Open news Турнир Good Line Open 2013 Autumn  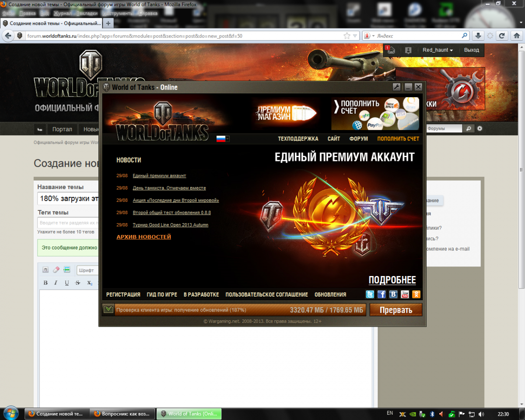point(171,224)
